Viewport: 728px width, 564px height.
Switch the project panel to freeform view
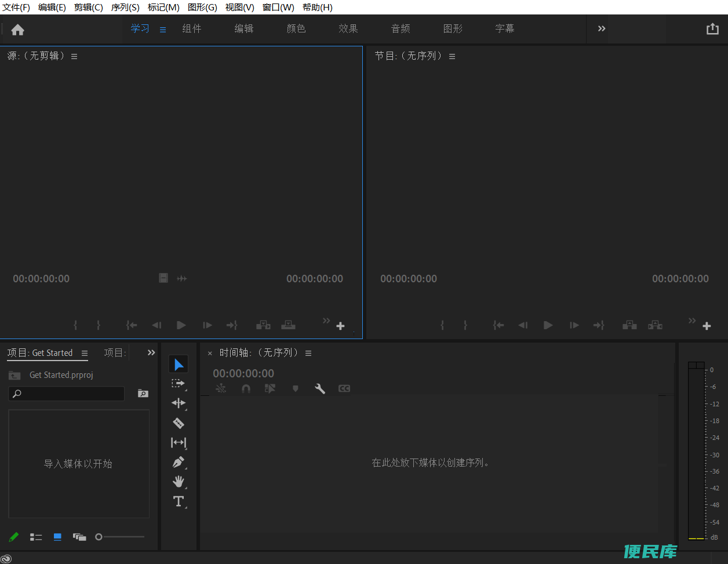79,537
